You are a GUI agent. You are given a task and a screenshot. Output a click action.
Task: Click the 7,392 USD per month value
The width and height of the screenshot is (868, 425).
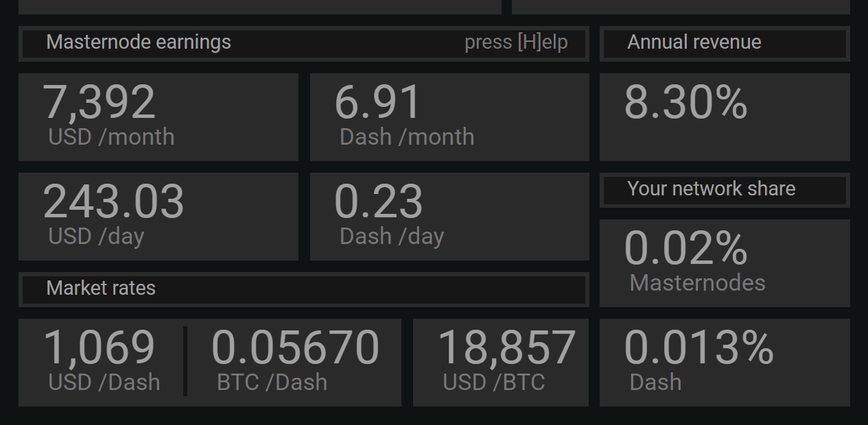pos(99,103)
